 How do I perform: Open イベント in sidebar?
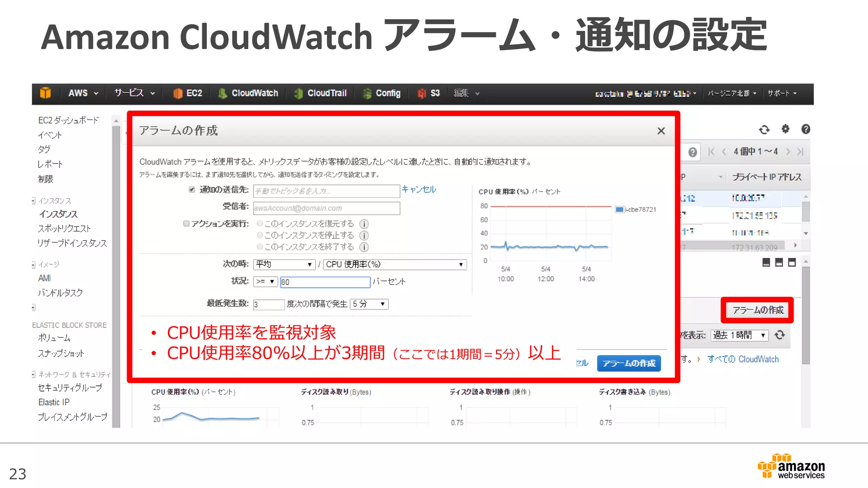[50, 135]
